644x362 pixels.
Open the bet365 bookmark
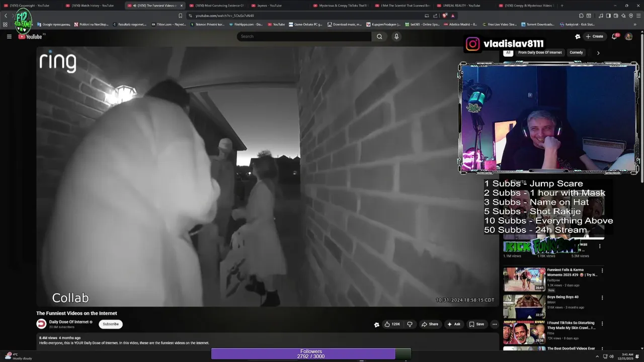422,24
